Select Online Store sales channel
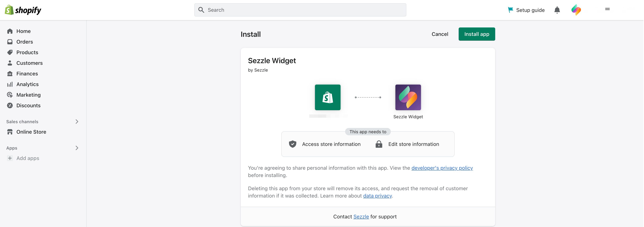 tap(31, 132)
